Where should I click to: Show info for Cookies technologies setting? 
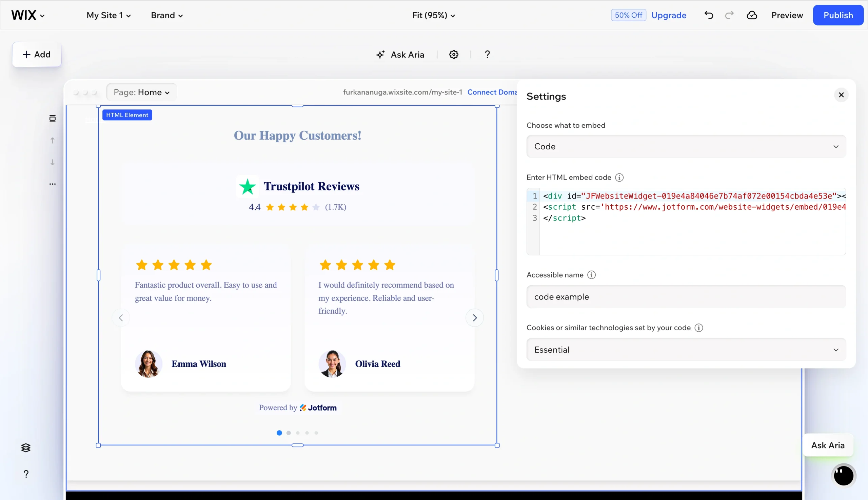click(698, 328)
